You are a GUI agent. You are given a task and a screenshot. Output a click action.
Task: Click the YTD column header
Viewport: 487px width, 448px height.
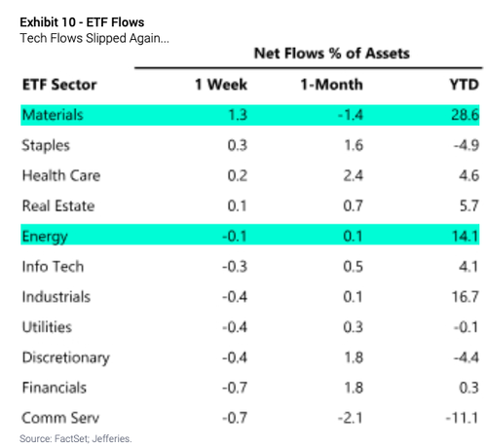pyautogui.click(x=465, y=85)
